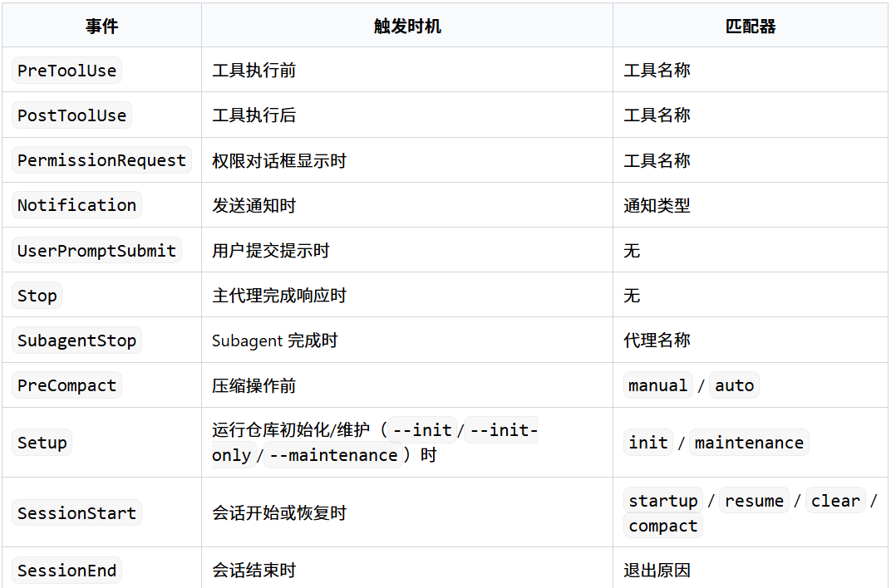Click the 权限对话框显示时 text
This screenshot has width=896, height=588.
point(279,160)
